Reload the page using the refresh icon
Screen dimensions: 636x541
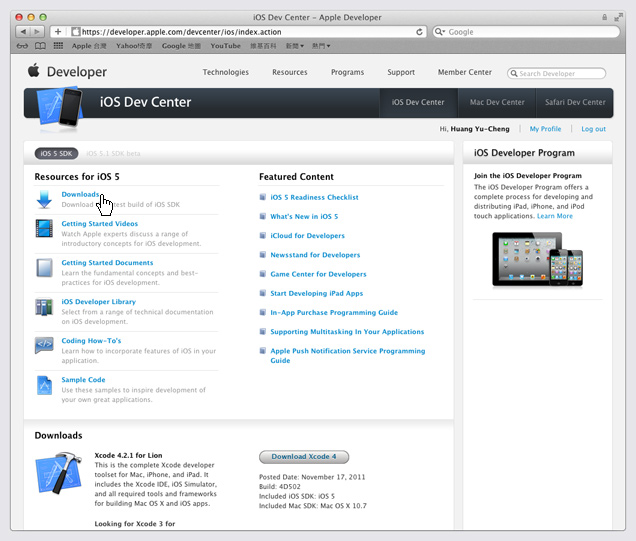pyautogui.click(x=419, y=32)
